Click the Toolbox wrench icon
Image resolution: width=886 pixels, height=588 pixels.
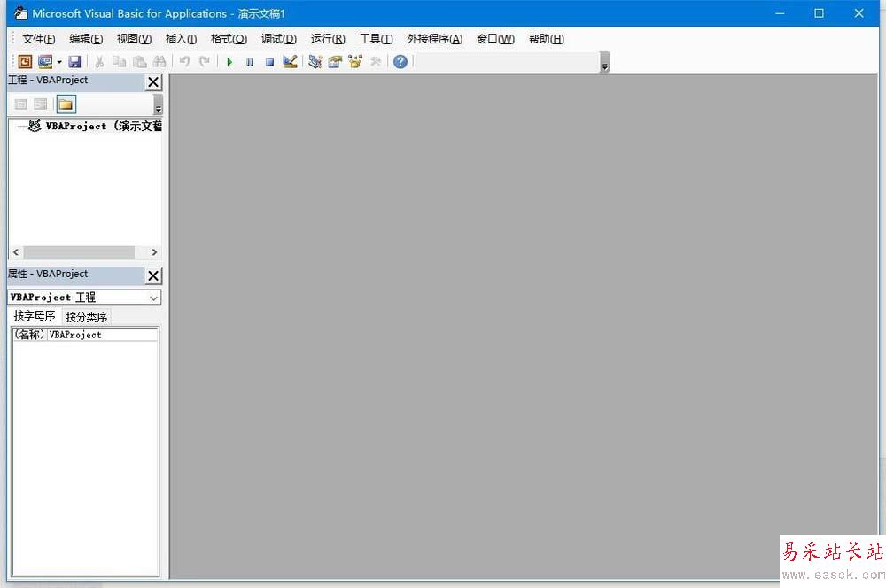click(376, 62)
